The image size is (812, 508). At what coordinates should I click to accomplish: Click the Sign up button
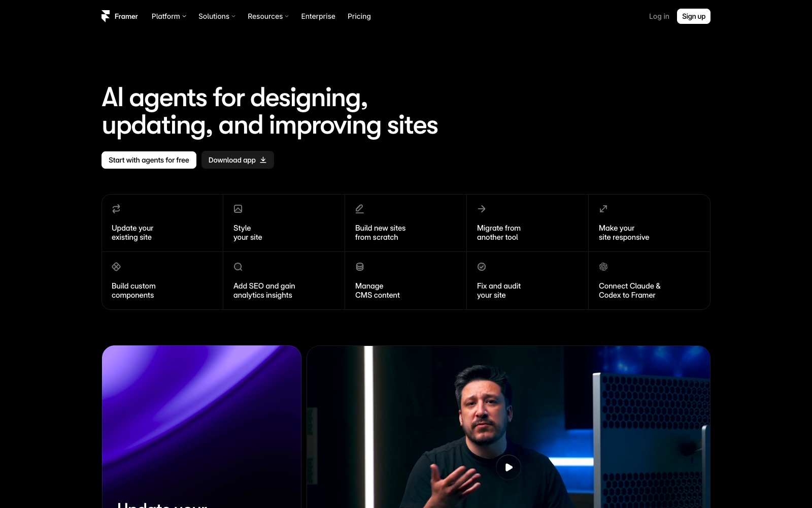pyautogui.click(x=694, y=16)
